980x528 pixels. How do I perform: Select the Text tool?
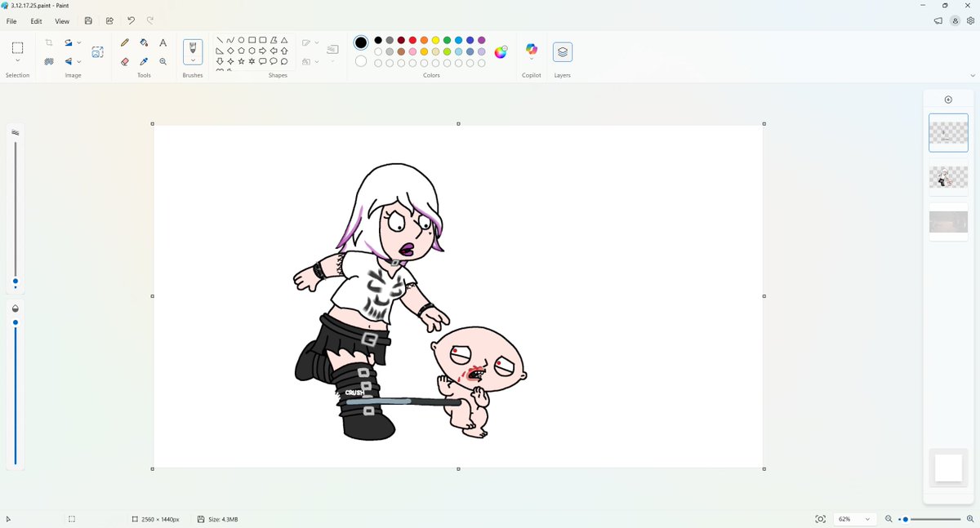[163, 42]
